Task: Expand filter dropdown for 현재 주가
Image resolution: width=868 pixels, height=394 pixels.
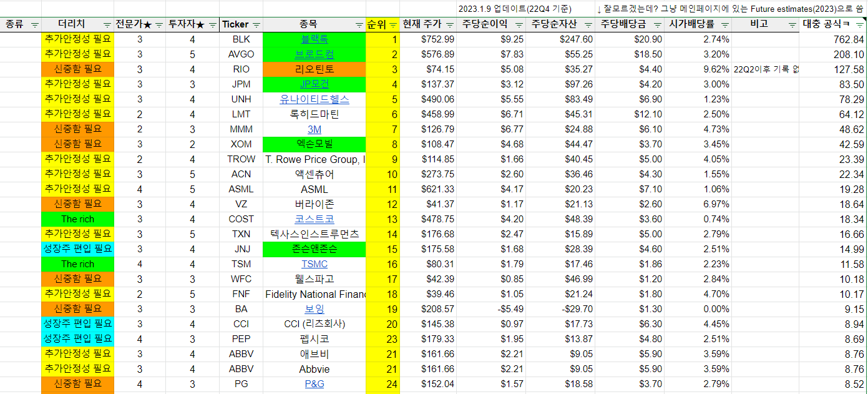Action: click(x=449, y=24)
